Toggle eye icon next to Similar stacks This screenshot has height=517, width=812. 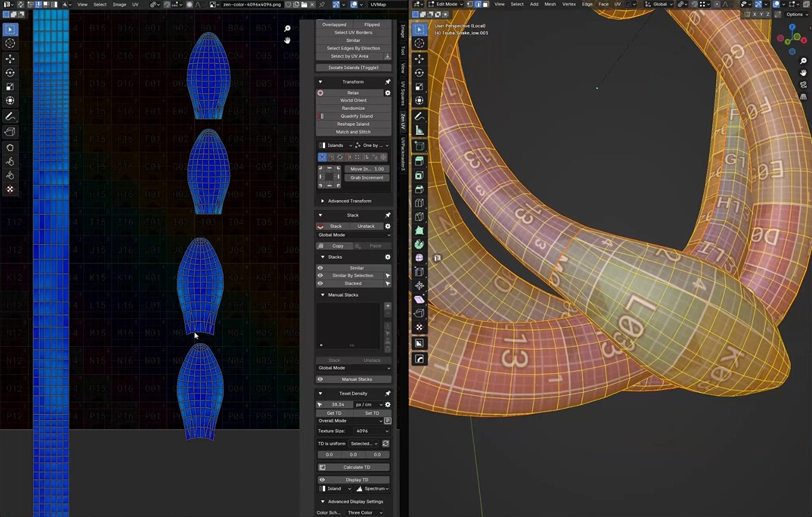tap(320, 268)
